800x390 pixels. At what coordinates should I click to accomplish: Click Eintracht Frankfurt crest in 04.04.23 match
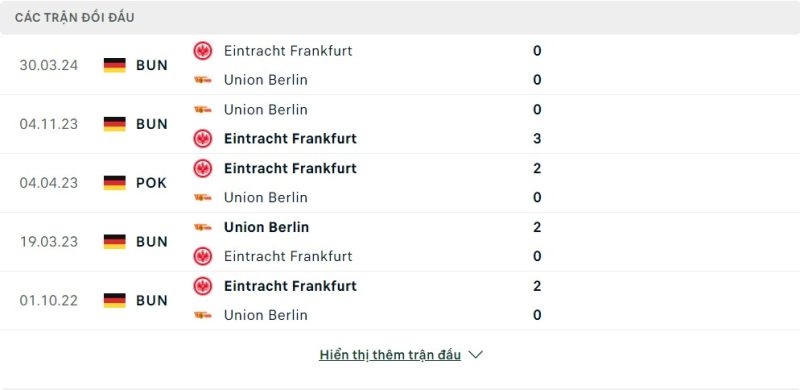(x=203, y=168)
